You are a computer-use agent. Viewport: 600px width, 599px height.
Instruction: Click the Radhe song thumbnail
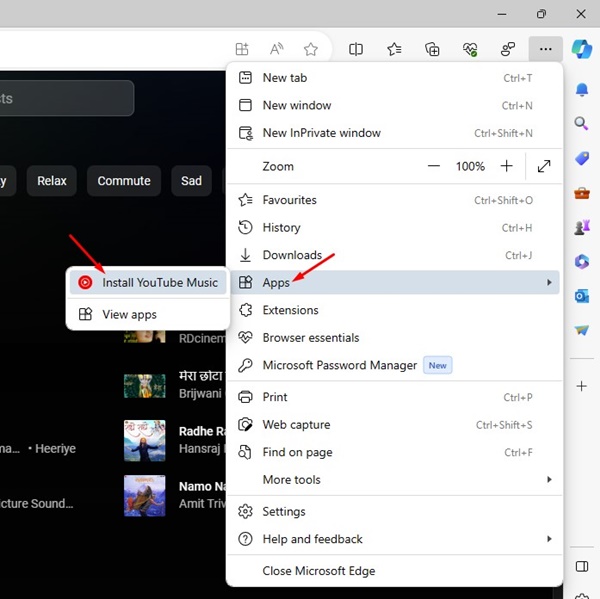[145, 440]
